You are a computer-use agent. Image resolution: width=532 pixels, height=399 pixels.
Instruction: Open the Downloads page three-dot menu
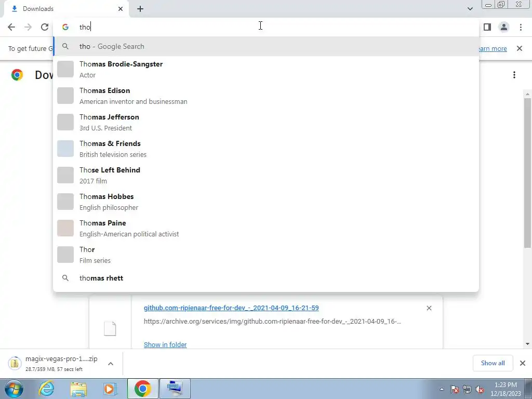514,75
